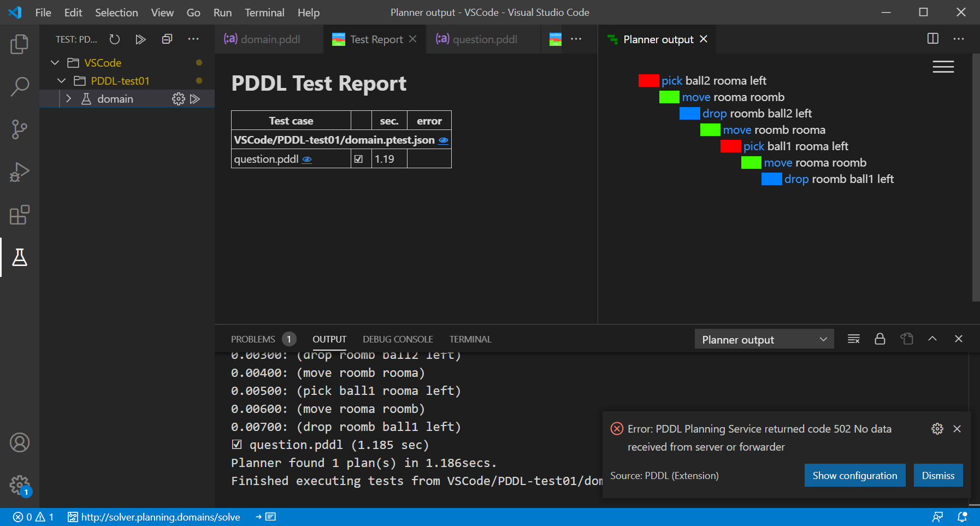The height and width of the screenshot is (526, 980).
Task: Click the Show configuration button
Action: point(855,475)
